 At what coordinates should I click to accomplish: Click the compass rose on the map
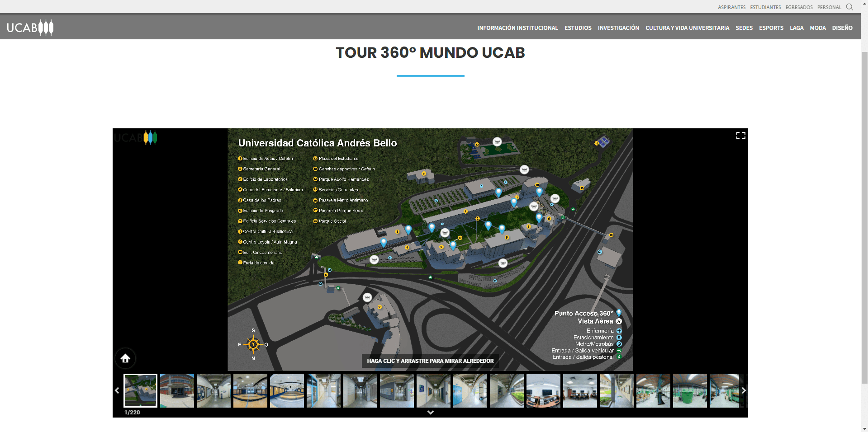(x=253, y=344)
